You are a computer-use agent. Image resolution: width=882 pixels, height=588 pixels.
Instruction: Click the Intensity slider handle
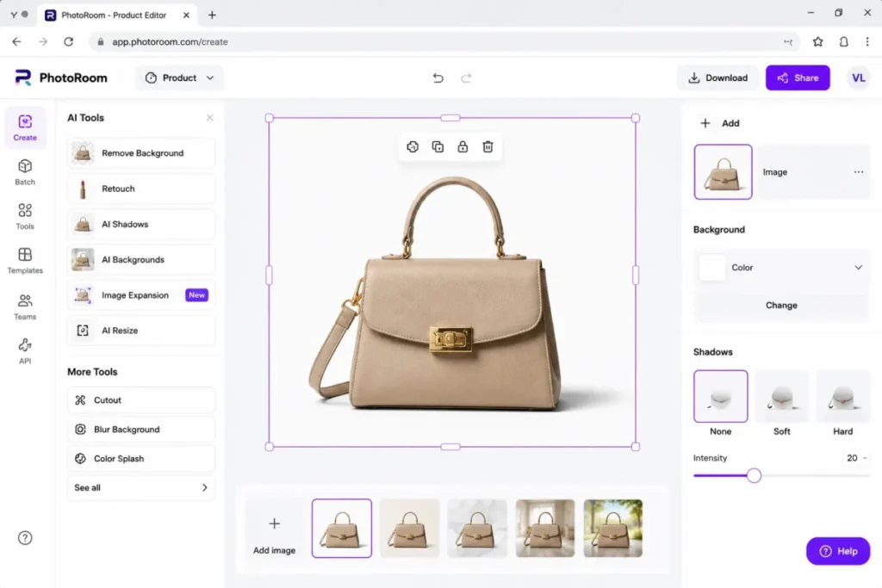click(x=754, y=475)
